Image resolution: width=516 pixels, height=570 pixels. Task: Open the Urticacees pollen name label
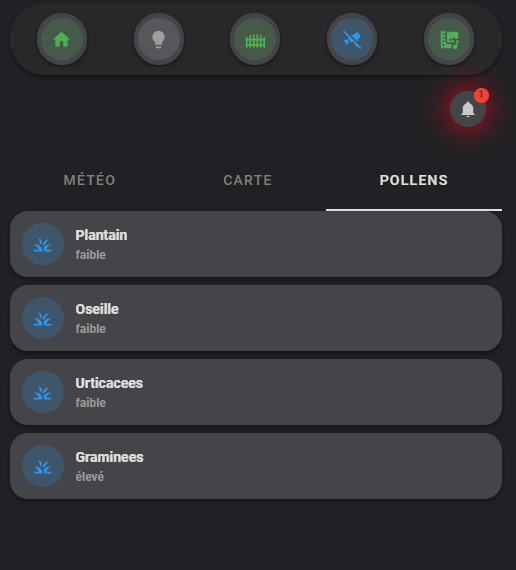tap(109, 383)
